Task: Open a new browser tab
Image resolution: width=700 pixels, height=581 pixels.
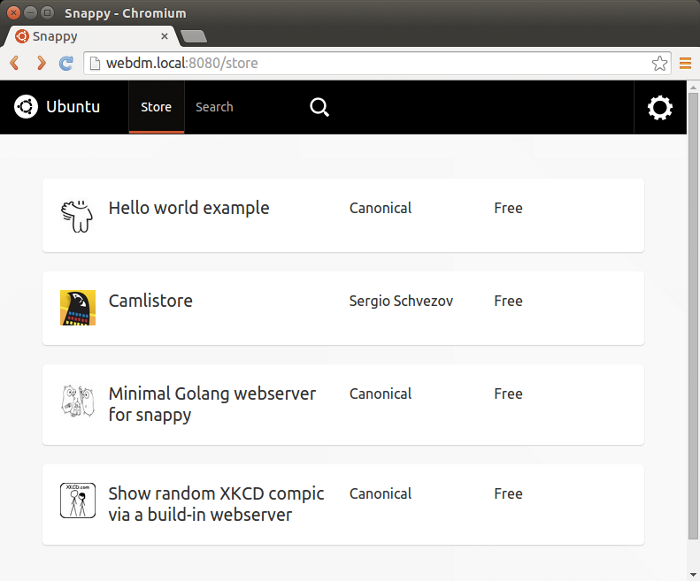Action: click(194, 37)
